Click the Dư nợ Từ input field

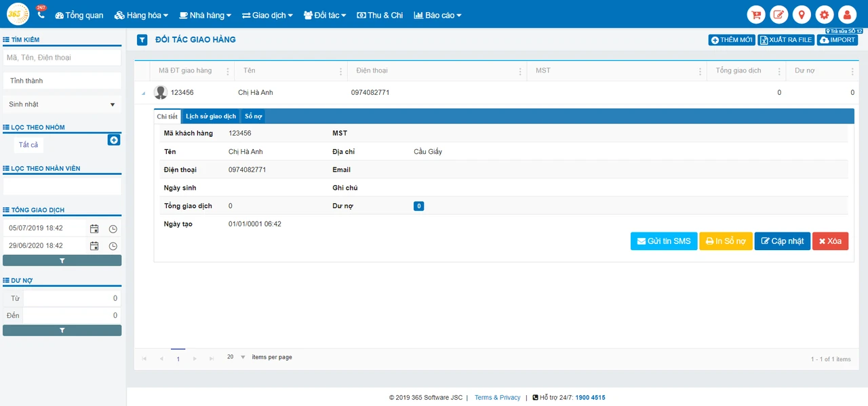(72, 298)
